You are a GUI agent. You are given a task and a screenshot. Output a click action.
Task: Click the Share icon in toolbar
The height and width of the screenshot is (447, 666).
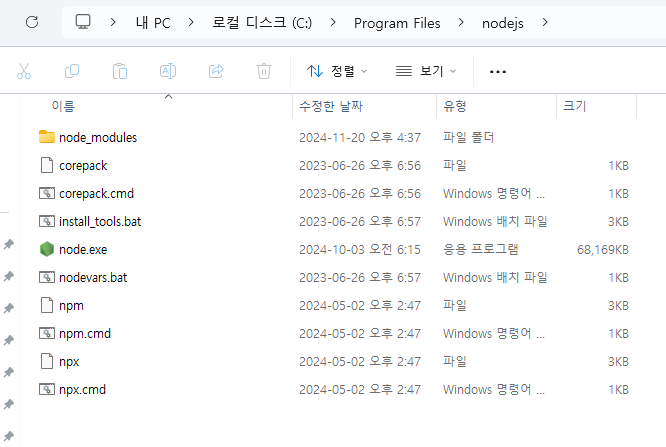click(x=216, y=71)
